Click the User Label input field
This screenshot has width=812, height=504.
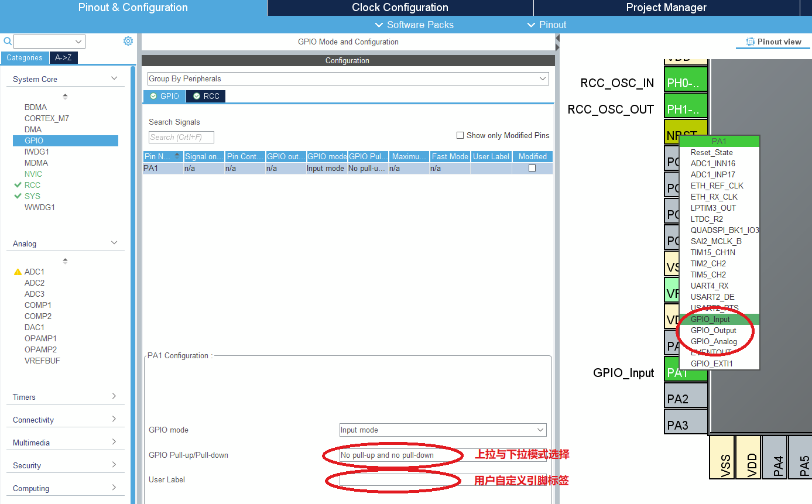(443, 480)
